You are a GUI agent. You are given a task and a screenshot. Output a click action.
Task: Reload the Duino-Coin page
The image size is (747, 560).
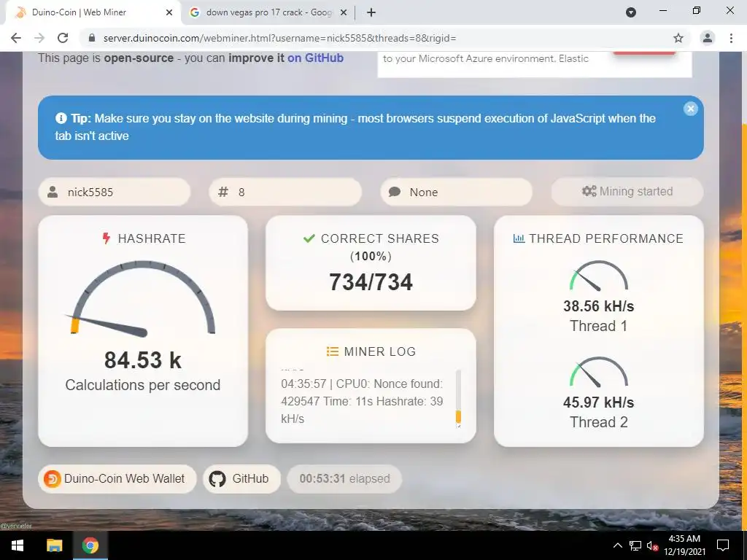(x=63, y=38)
